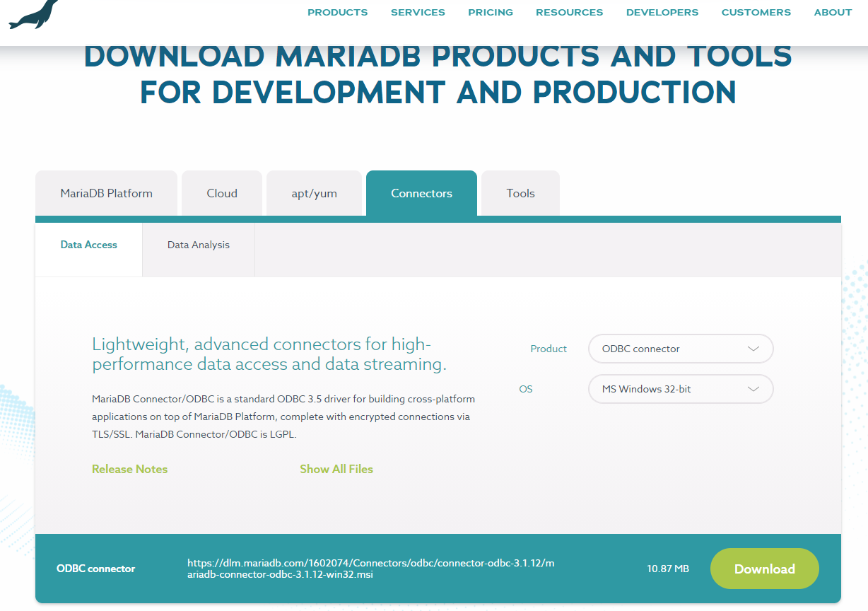Click the MariaDB Connector/ODBC description paragraph
Viewport: 868px width, 611px height.
[x=283, y=417]
